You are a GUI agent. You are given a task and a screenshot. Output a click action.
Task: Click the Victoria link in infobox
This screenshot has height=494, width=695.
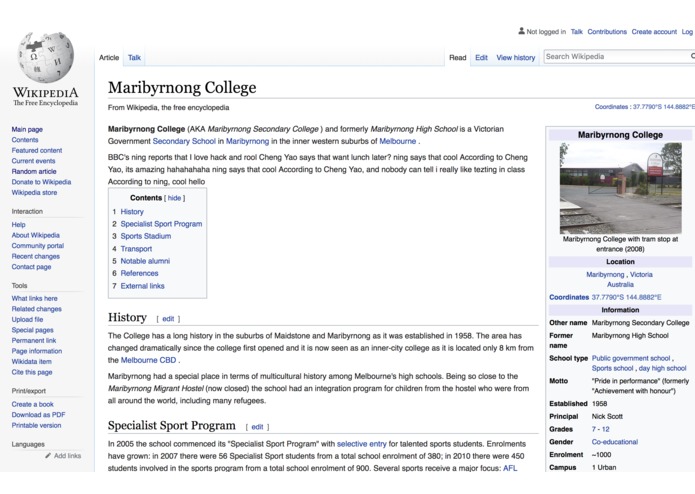pos(641,274)
